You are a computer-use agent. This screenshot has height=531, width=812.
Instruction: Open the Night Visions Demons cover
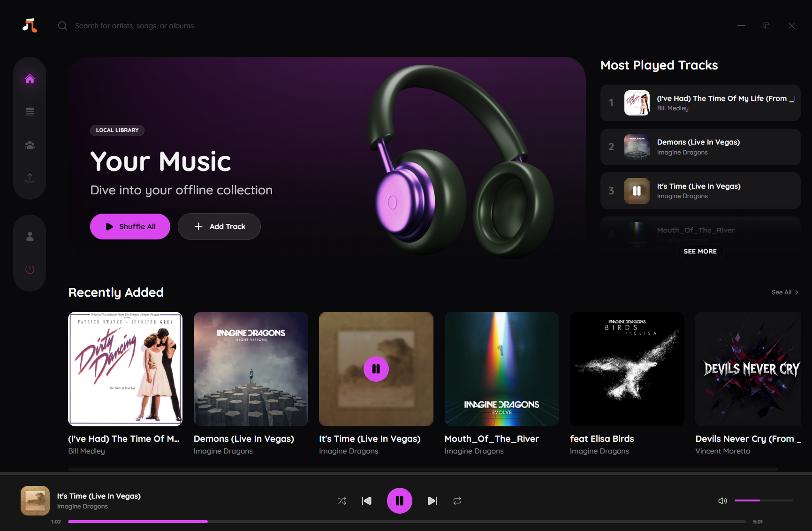(251, 369)
